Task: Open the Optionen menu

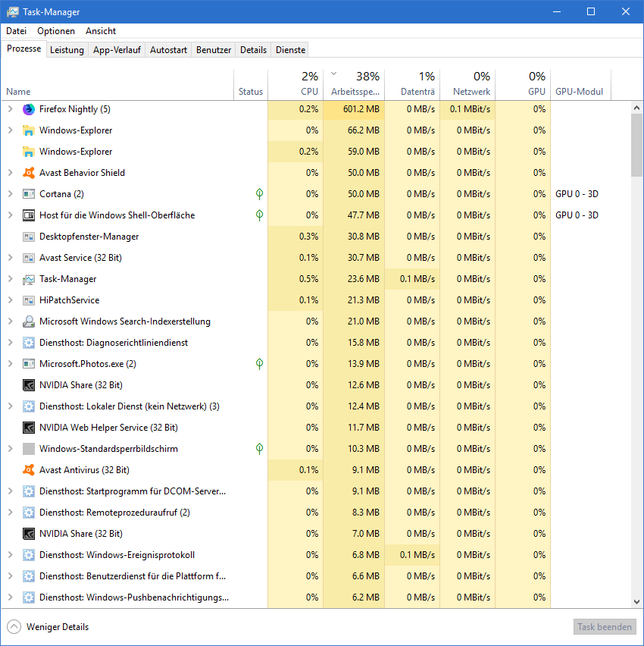Action: (56, 31)
